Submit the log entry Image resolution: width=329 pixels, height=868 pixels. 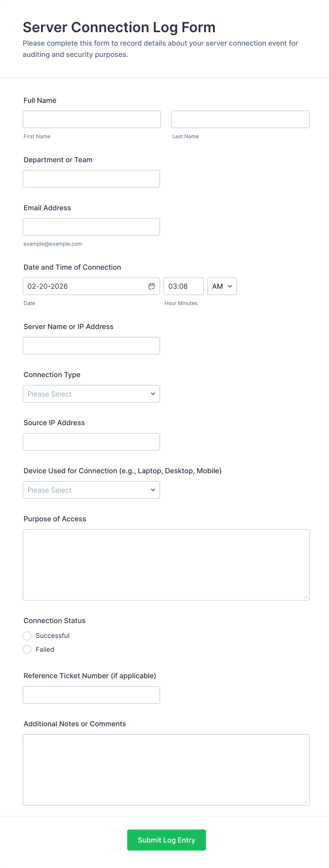point(166,840)
